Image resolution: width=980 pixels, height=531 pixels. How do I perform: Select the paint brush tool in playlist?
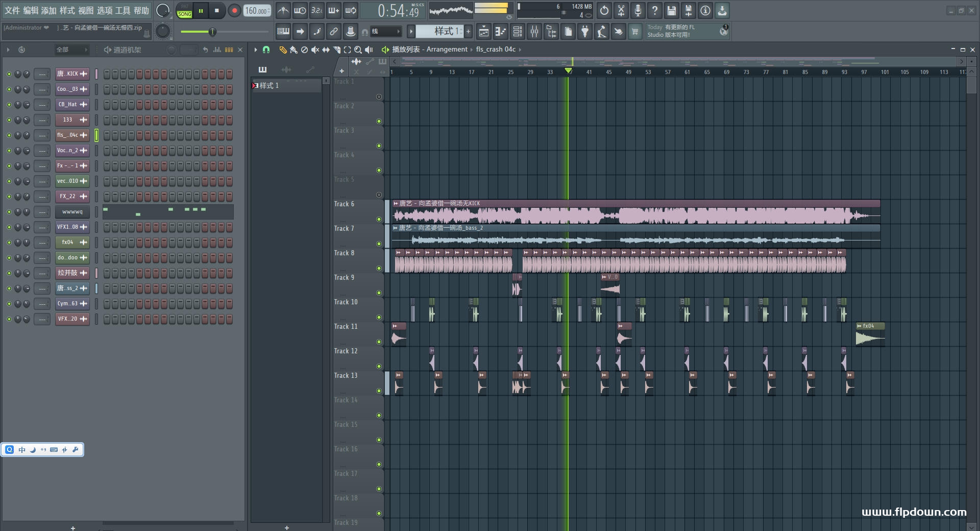pyautogui.click(x=293, y=50)
